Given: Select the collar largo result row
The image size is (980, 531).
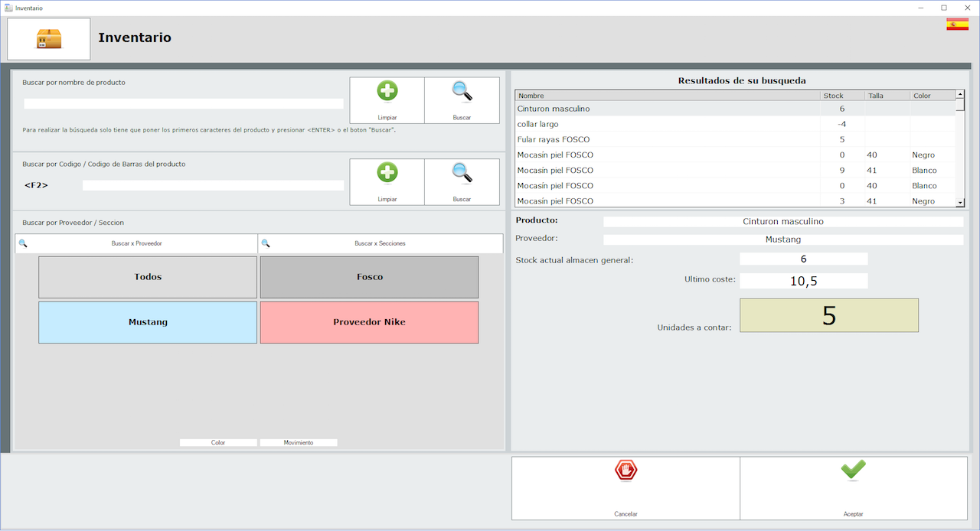Looking at the screenshot, I should [x=666, y=124].
